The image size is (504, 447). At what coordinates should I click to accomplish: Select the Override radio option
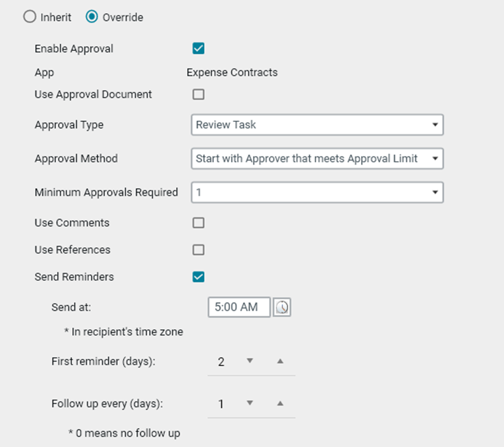[x=92, y=18]
